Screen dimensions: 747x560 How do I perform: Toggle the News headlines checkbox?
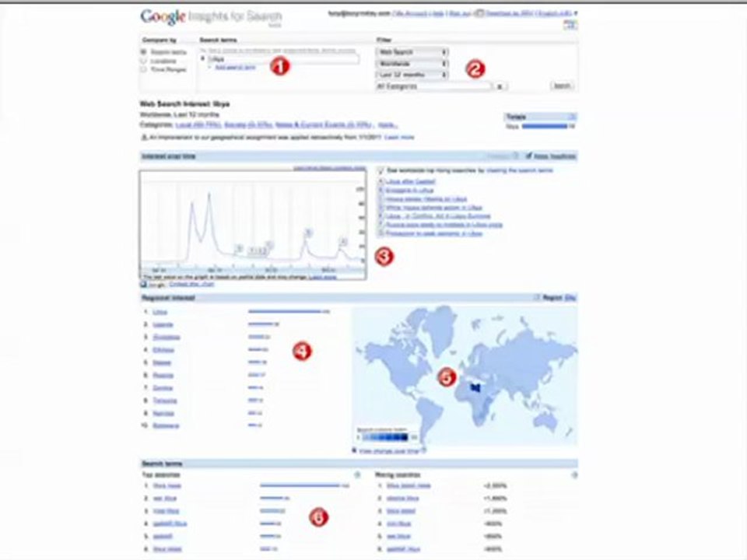pos(528,156)
